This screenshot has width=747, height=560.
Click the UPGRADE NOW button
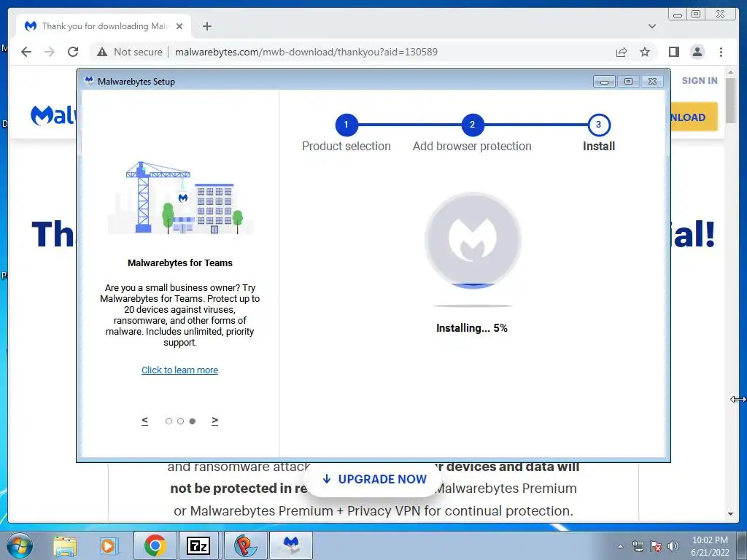tap(374, 479)
